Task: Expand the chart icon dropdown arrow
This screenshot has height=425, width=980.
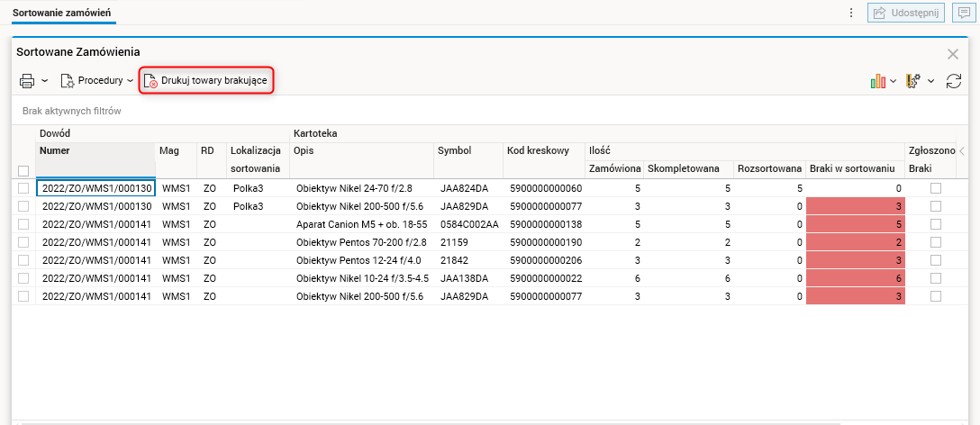Action: (x=894, y=81)
